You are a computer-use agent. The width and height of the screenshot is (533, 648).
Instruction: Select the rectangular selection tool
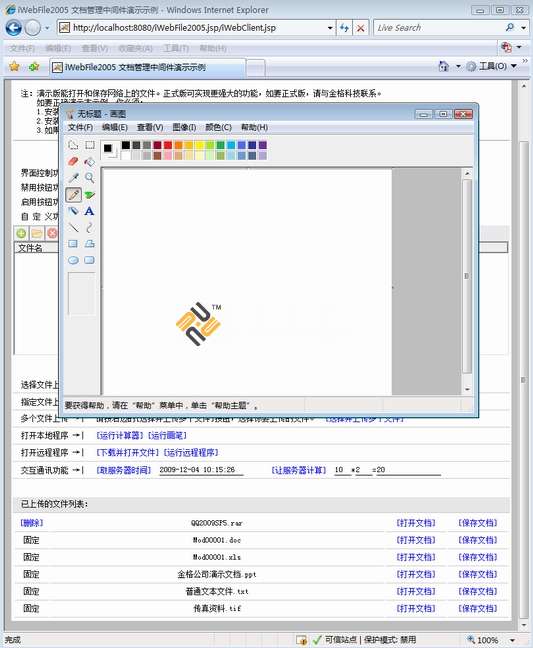(x=89, y=145)
